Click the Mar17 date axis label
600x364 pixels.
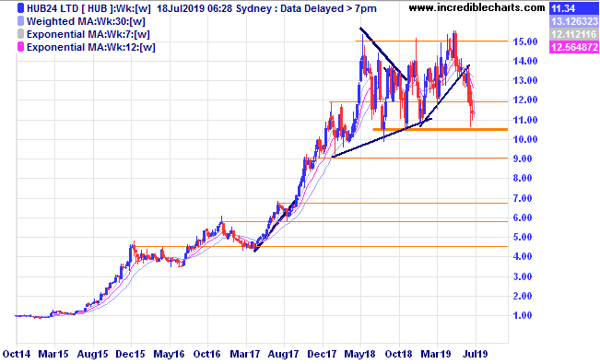[245, 354]
